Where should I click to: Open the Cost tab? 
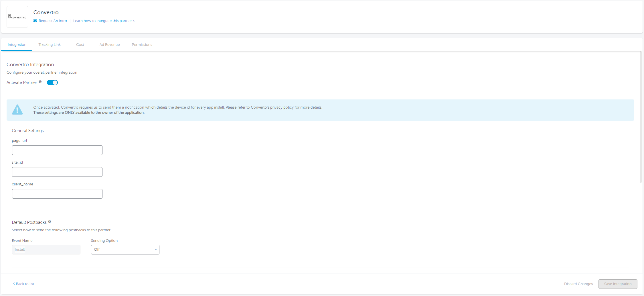pos(80,45)
